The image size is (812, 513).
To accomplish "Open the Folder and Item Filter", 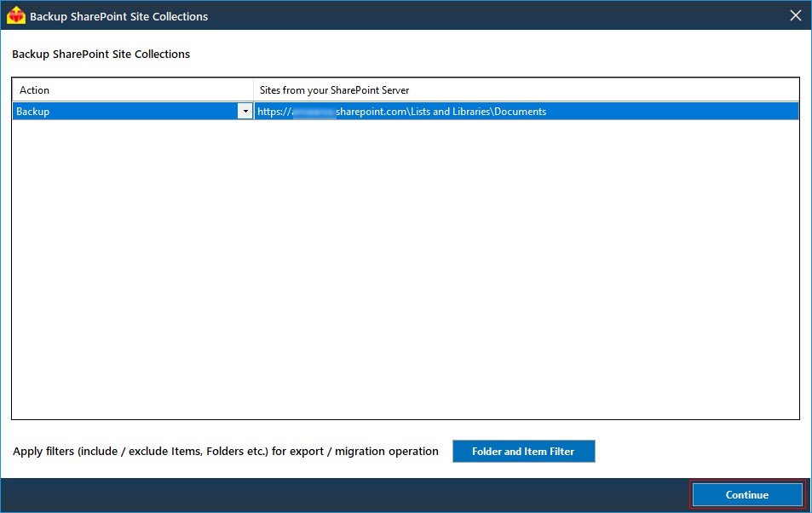I will pos(523,452).
